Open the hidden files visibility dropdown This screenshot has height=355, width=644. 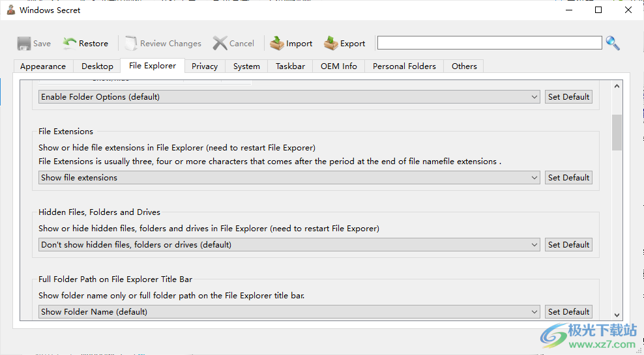289,245
